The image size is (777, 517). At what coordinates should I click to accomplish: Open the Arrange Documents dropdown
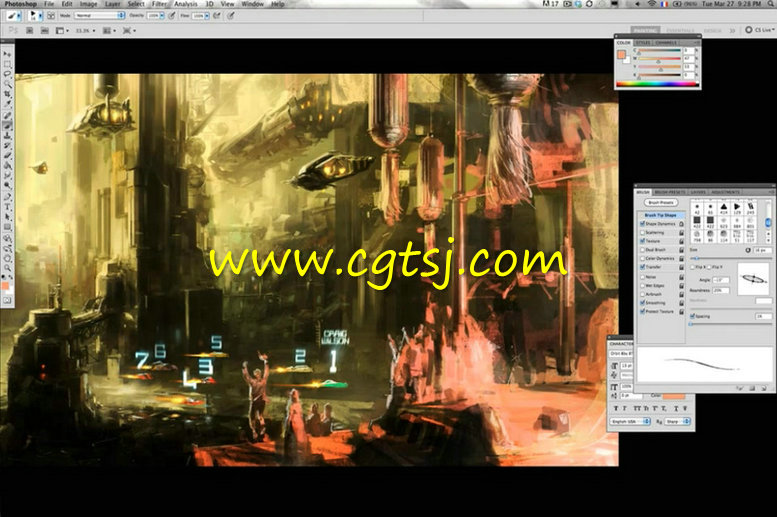109,30
